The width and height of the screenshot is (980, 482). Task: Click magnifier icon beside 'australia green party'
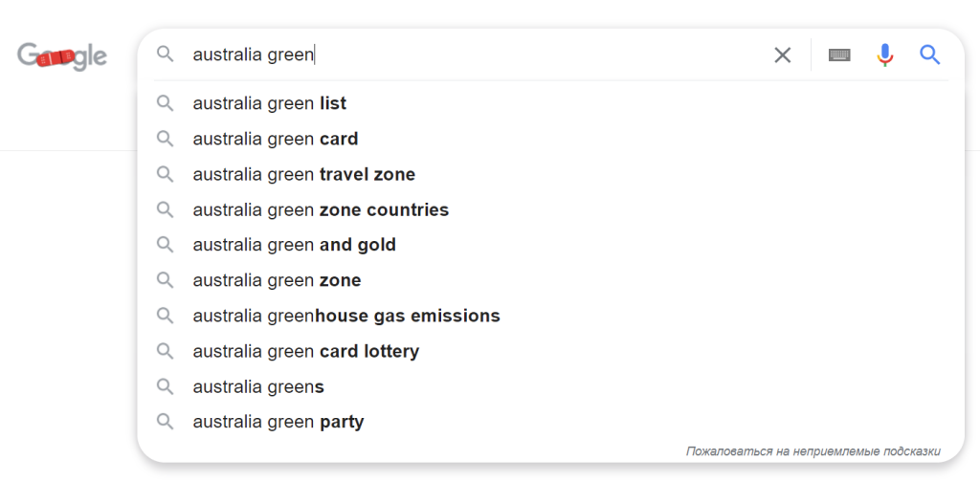[165, 422]
